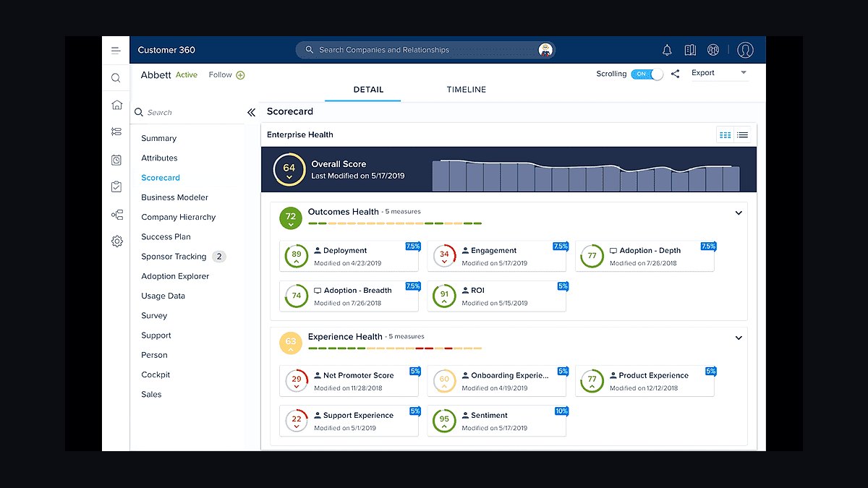Open Usage Data section
This screenshot has width=868, height=488.
(x=163, y=296)
